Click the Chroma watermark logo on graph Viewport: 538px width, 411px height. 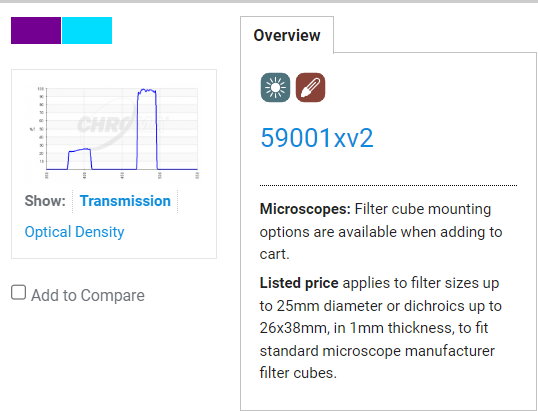(x=123, y=124)
